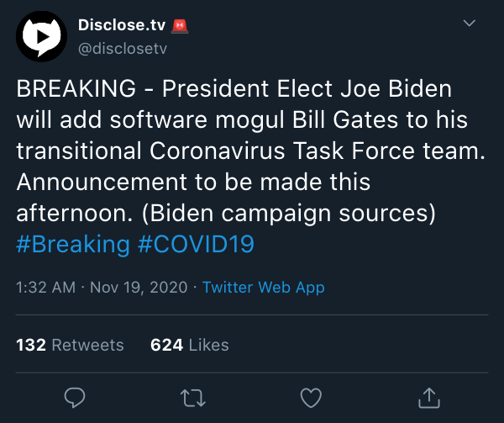
Task: Open the Disclose.tv profile avatar
Action: pyautogui.click(x=41, y=36)
